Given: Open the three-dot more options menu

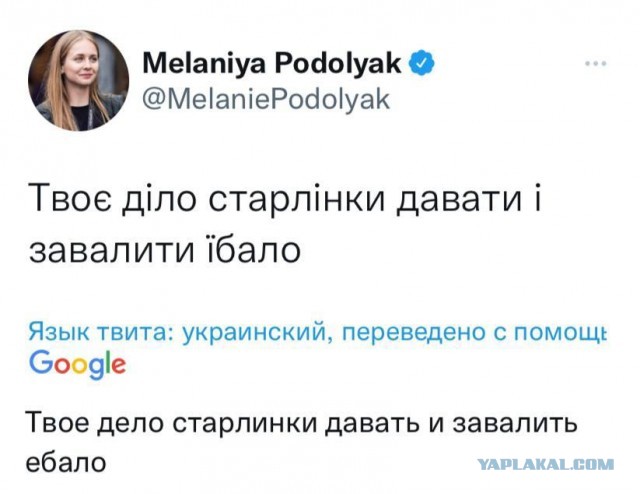Looking at the screenshot, I should point(596,62).
